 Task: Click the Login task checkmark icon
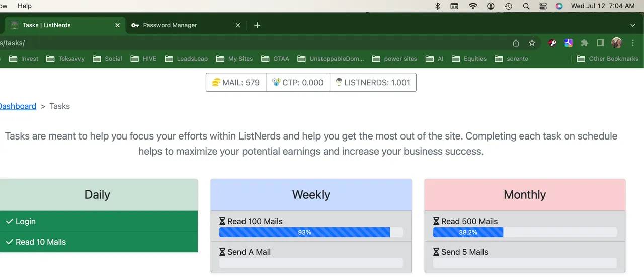9,221
